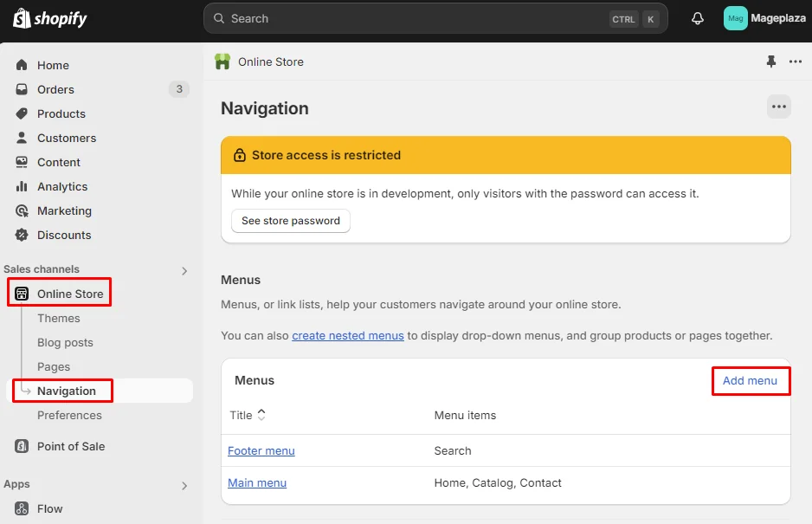
Task: Open Discounts in sidebar
Action: (64, 236)
